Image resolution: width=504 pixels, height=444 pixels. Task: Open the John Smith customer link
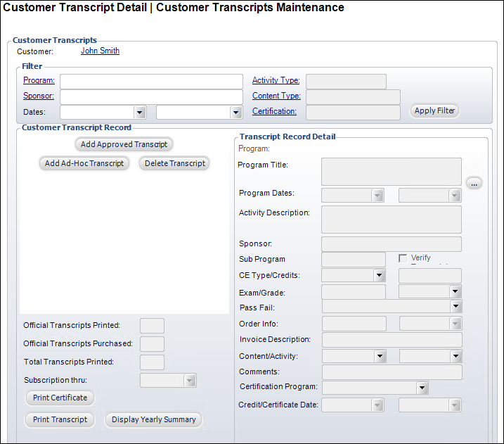click(x=100, y=51)
